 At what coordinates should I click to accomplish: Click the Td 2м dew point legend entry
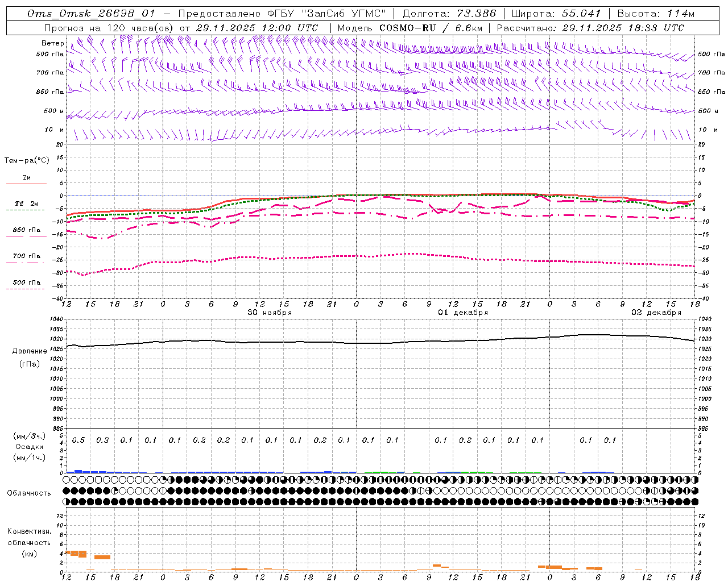coord(27,203)
